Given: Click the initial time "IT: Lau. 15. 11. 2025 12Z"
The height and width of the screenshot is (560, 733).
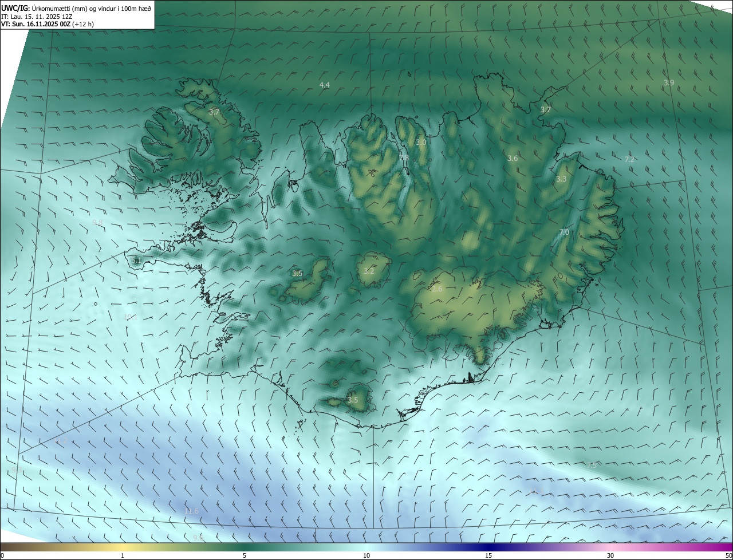Looking at the screenshot, I should [x=37, y=17].
